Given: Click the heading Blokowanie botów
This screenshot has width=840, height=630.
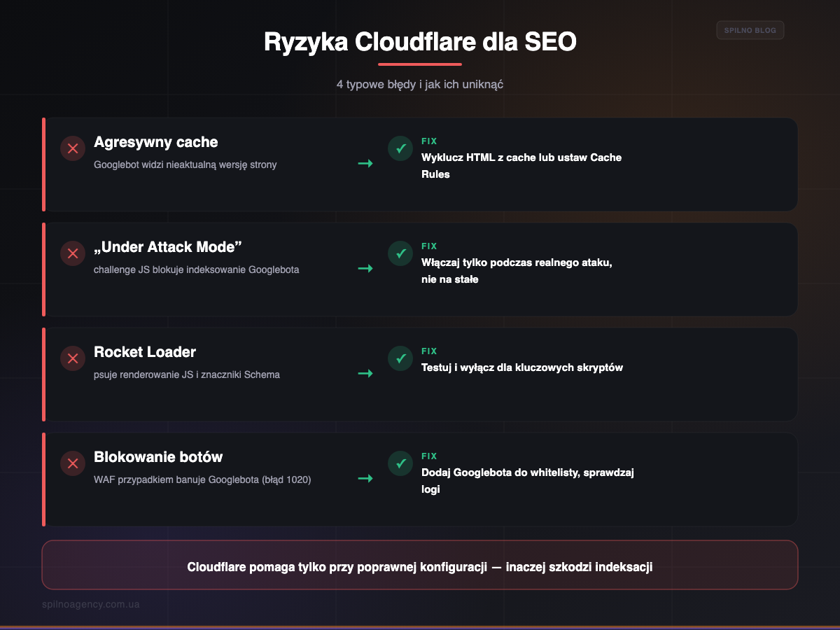Looking at the screenshot, I should click(x=158, y=457).
